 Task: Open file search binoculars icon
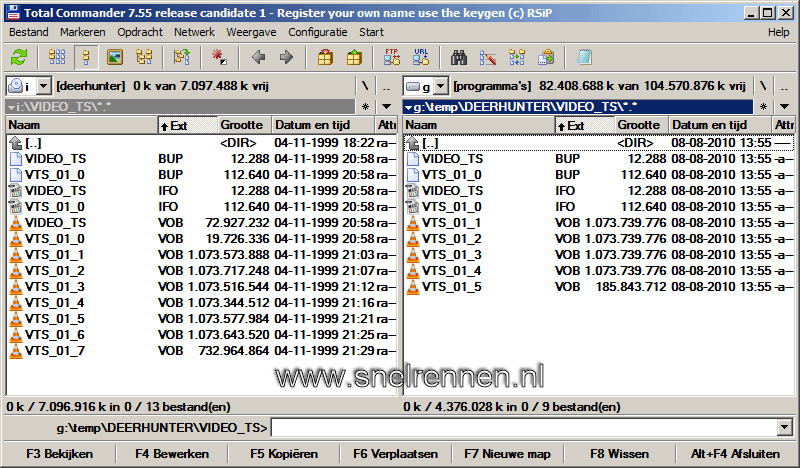pos(459,57)
